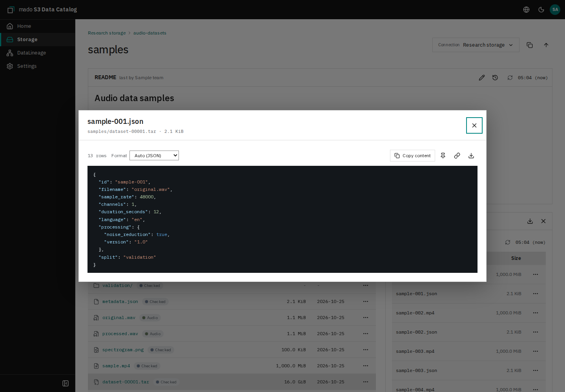Copy link to sample-001.json
This screenshot has width=565, height=392.
tap(457, 156)
